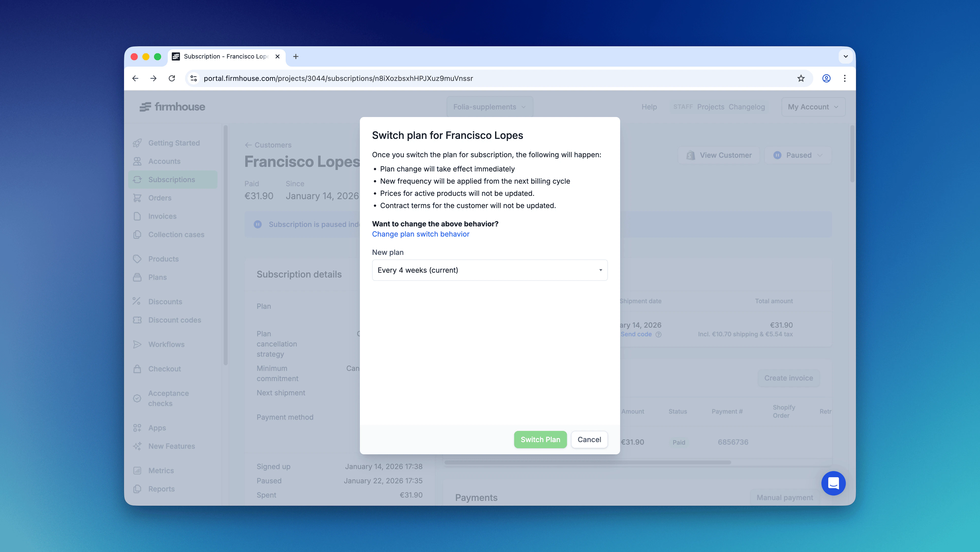Cancel the switch plan dialog
980x552 pixels.
click(589, 439)
